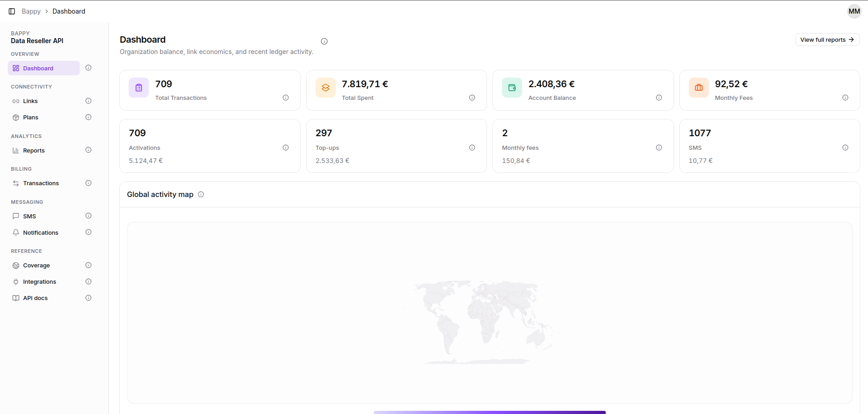Screen dimensions: 868x414
Task: Click the purple progress bar below map
Action: point(490,412)
